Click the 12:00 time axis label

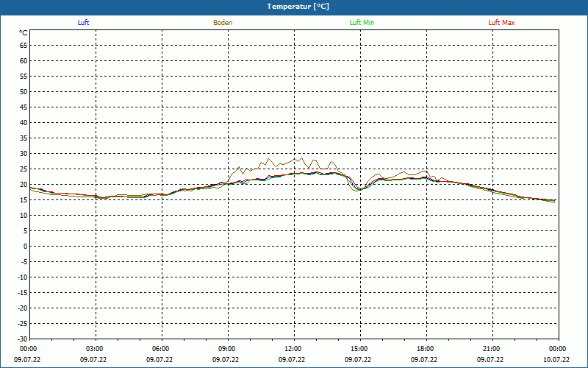294,349
